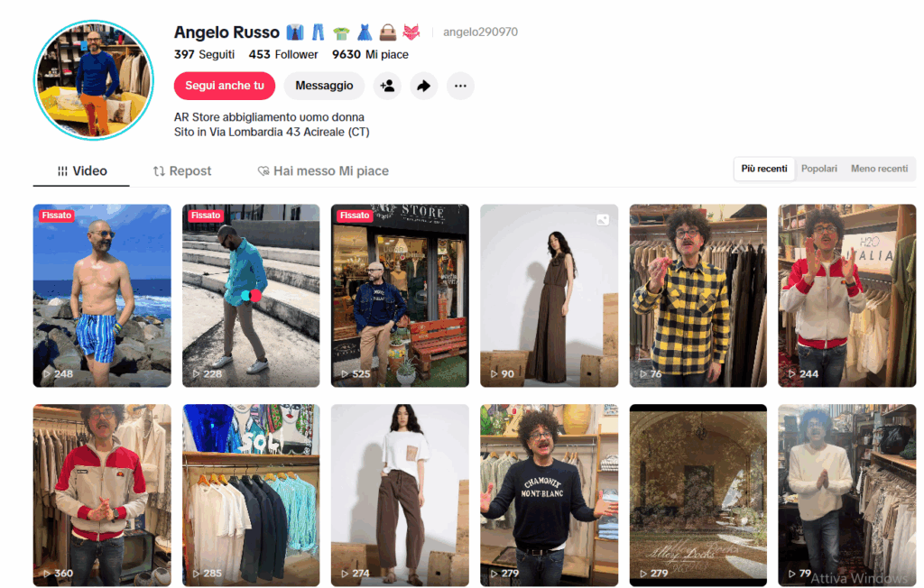Screen dimensions: 924x588
Task: Open the Hai messo Mi piace tab
Action: (323, 170)
